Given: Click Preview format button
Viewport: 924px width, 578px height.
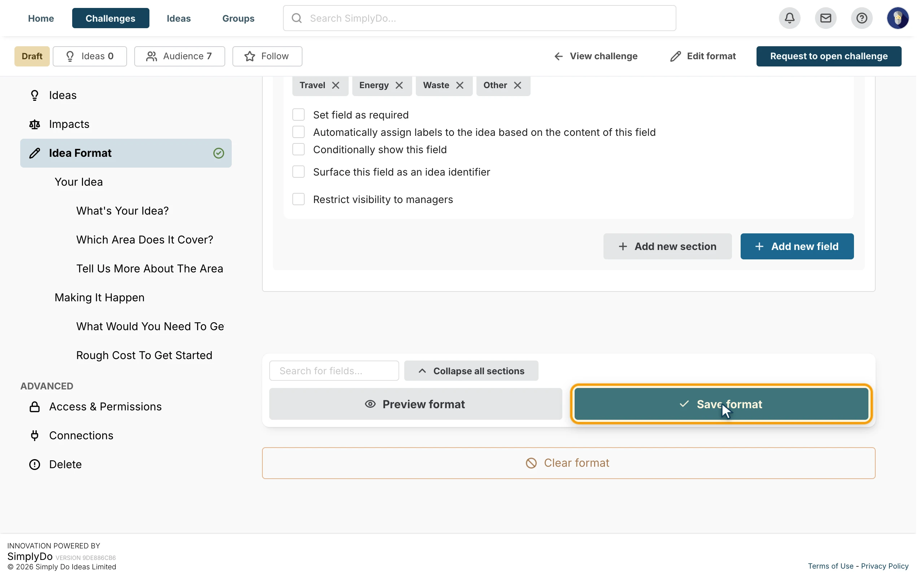Looking at the screenshot, I should [x=415, y=404].
